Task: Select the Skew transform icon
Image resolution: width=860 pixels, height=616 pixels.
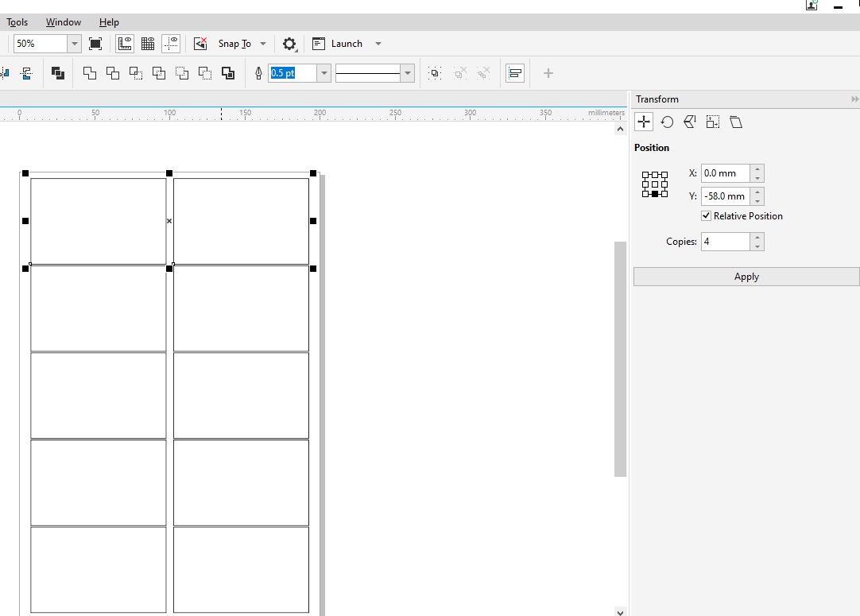Action: click(x=735, y=122)
